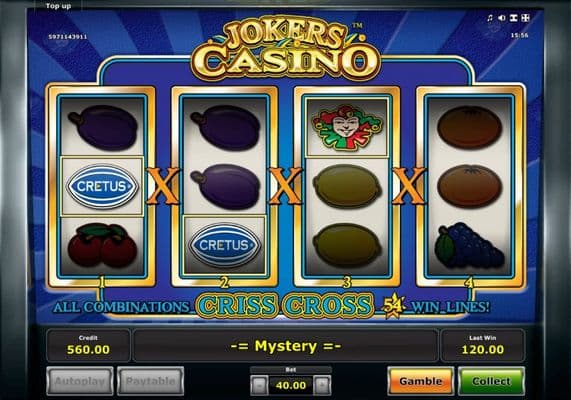Image resolution: width=571 pixels, height=400 pixels.
Task: Click the Gamble button
Action: (421, 381)
